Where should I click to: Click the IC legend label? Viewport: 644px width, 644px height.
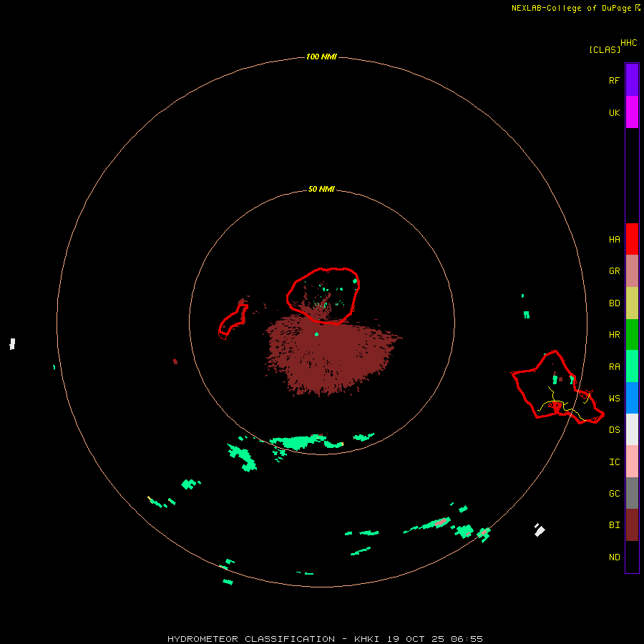point(614,462)
